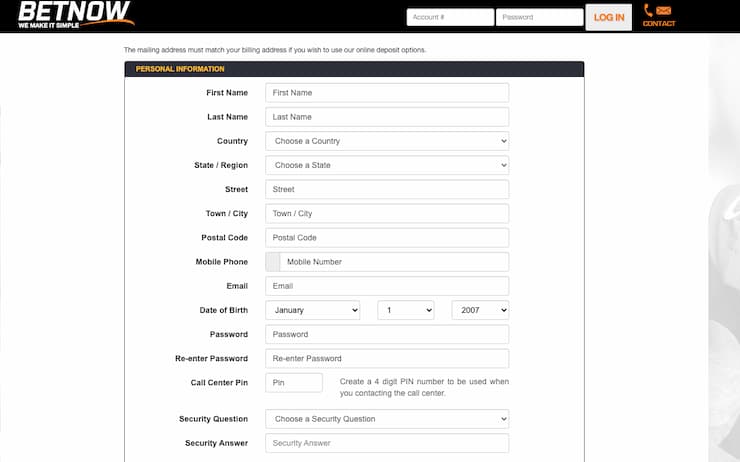Image resolution: width=740 pixels, height=462 pixels.
Task: Click the envelope email icon
Action: point(663,10)
